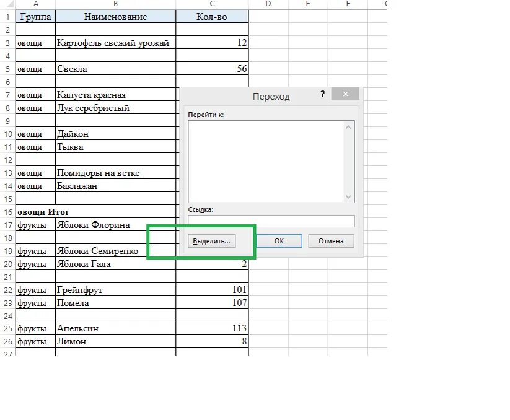Select the Дайкон cell

click(x=115, y=134)
